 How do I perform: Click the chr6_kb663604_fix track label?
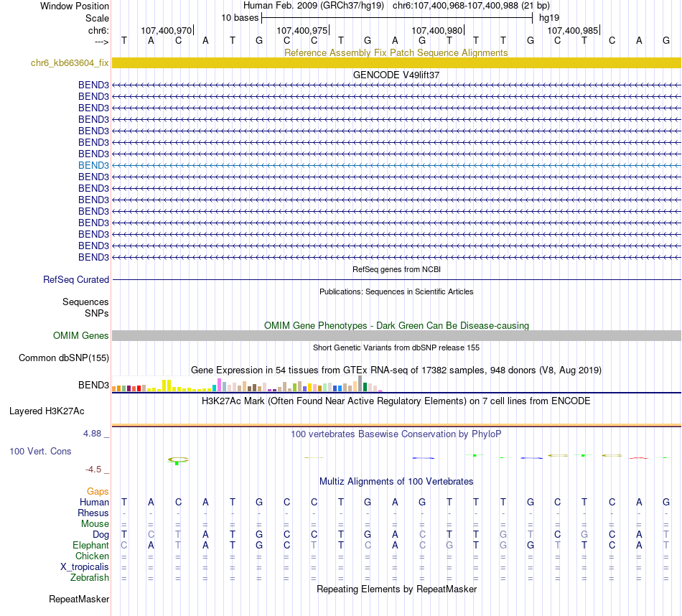[70, 63]
